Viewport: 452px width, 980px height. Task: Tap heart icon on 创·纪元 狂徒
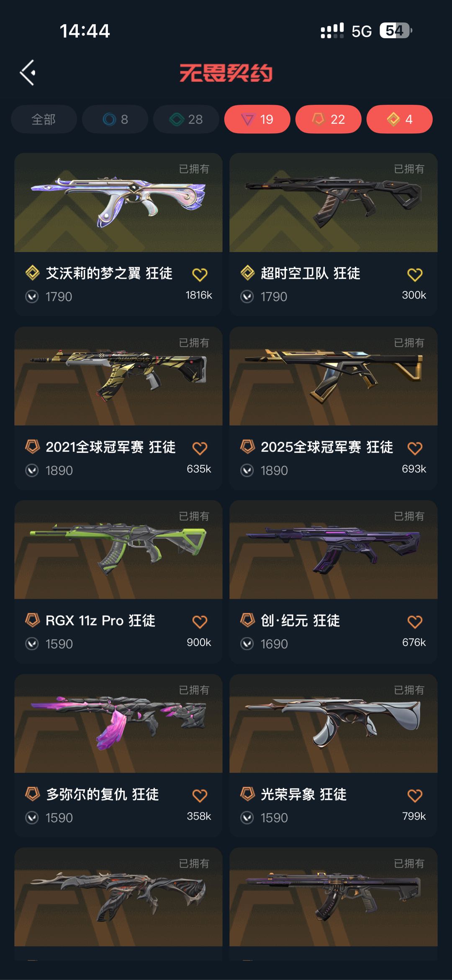415,622
